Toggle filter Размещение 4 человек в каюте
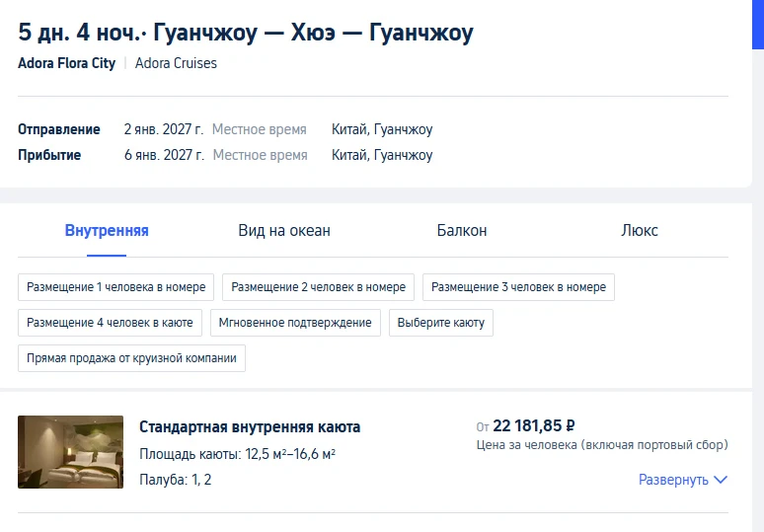This screenshot has width=764, height=532. (111, 323)
